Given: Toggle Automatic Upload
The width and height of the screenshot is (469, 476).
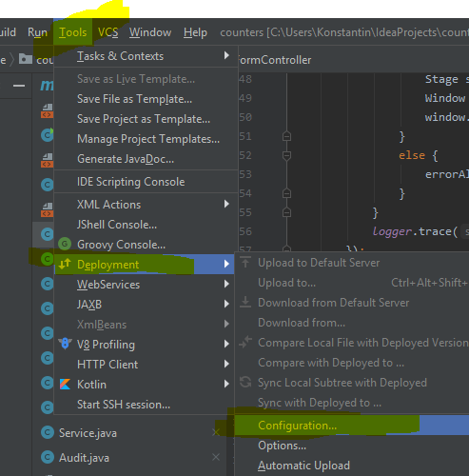Looking at the screenshot, I should pyautogui.click(x=352, y=466).
